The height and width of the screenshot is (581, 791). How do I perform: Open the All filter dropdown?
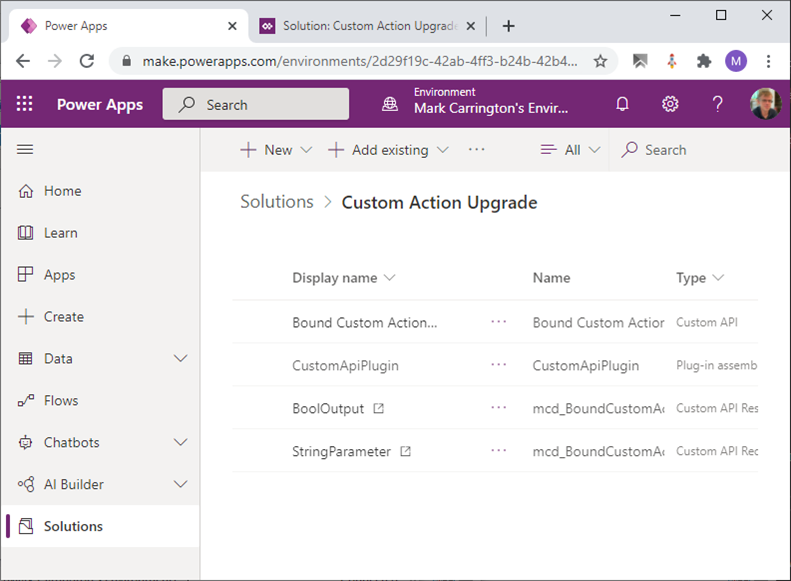(x=571, y=150)
